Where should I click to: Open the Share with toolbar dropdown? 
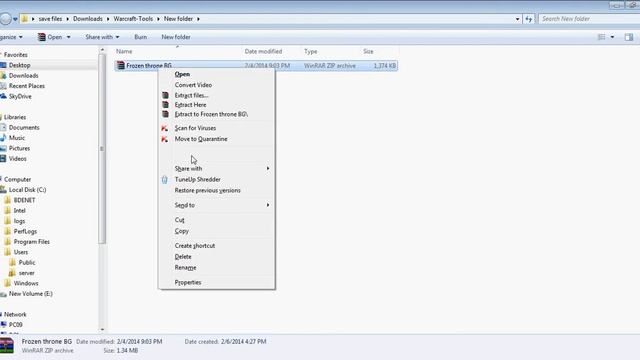102,37
